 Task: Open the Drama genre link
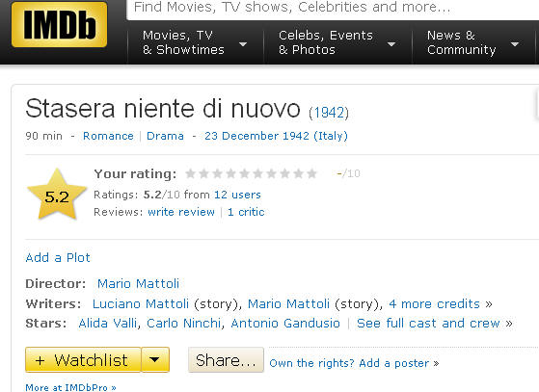point(165,136)
